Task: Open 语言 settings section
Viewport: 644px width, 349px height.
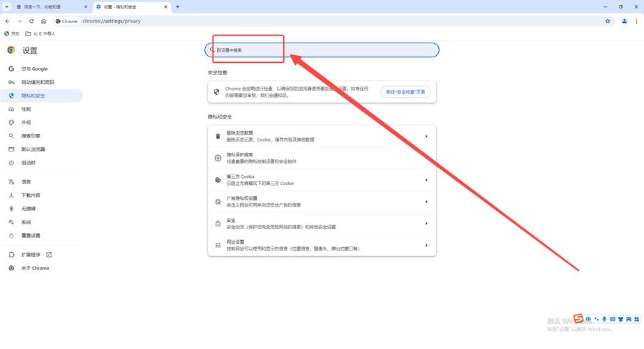Action: [x=41, y=181]
